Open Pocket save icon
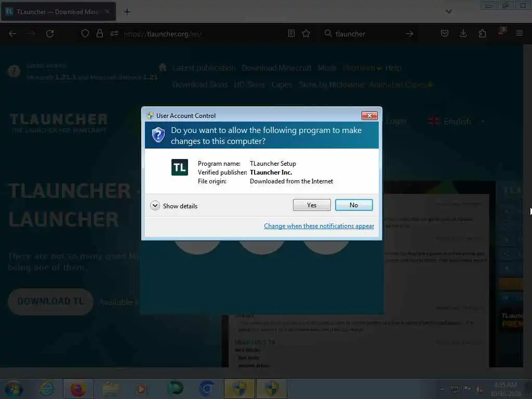Screen dimensions: 532x399 445,33
